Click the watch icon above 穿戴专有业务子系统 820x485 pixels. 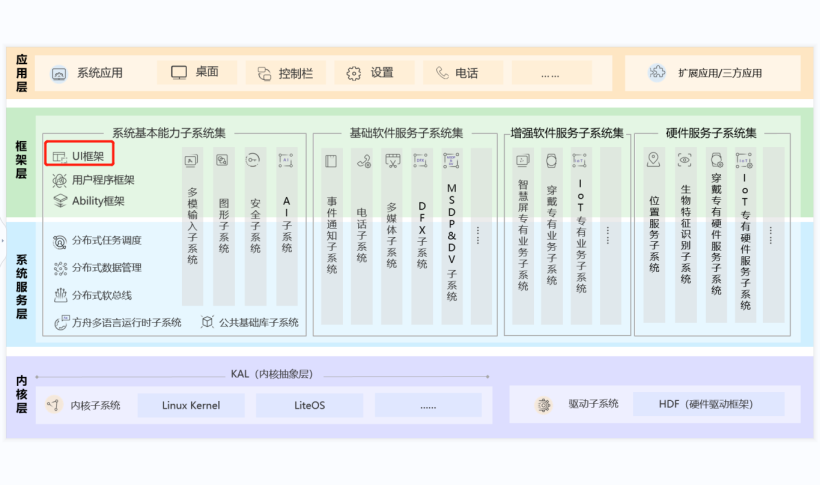[x=551, y=161]
